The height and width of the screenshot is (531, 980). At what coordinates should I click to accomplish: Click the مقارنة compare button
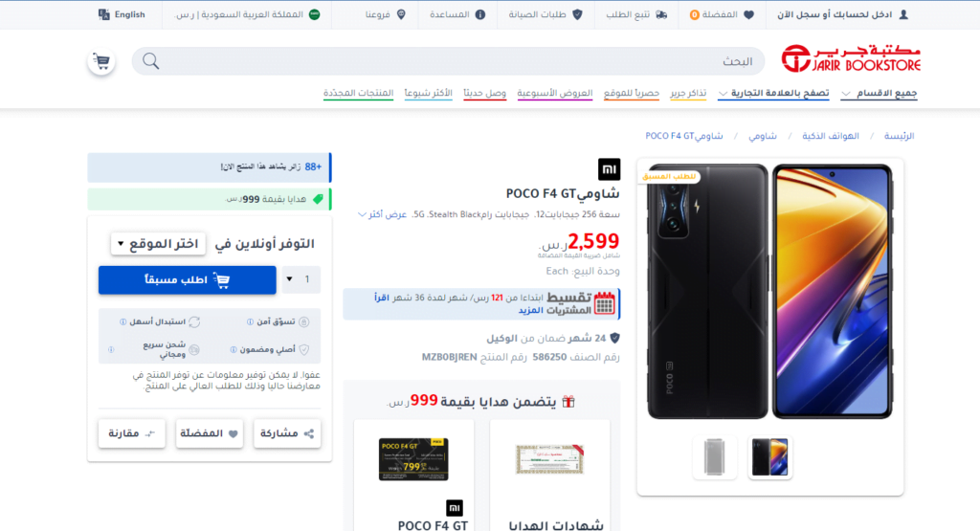pos(132,433)
